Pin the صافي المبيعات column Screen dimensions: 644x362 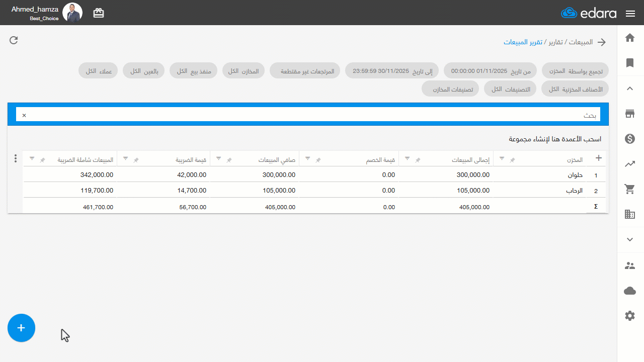229,160
